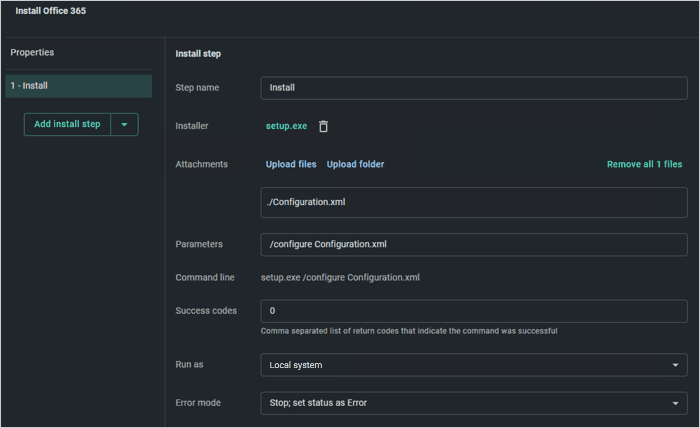Expand the Run as Local system dropdown
The image size is (700, 428).
pyautogui.click(x=474, y=365)
